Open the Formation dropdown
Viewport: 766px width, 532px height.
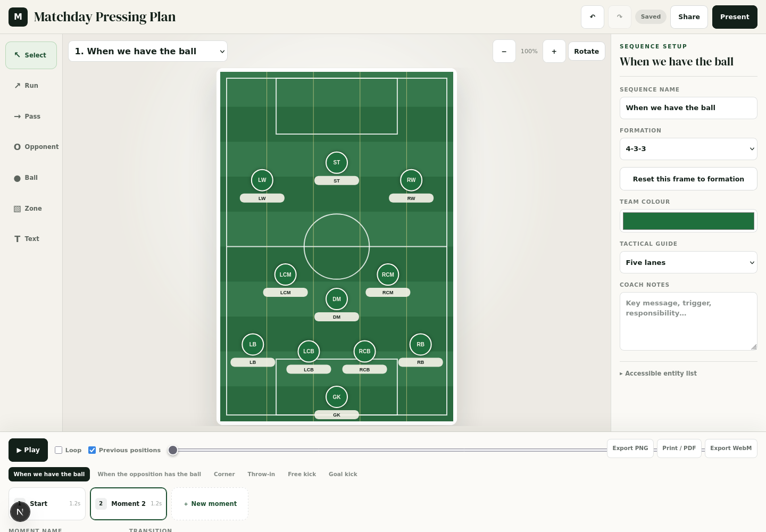688,149
